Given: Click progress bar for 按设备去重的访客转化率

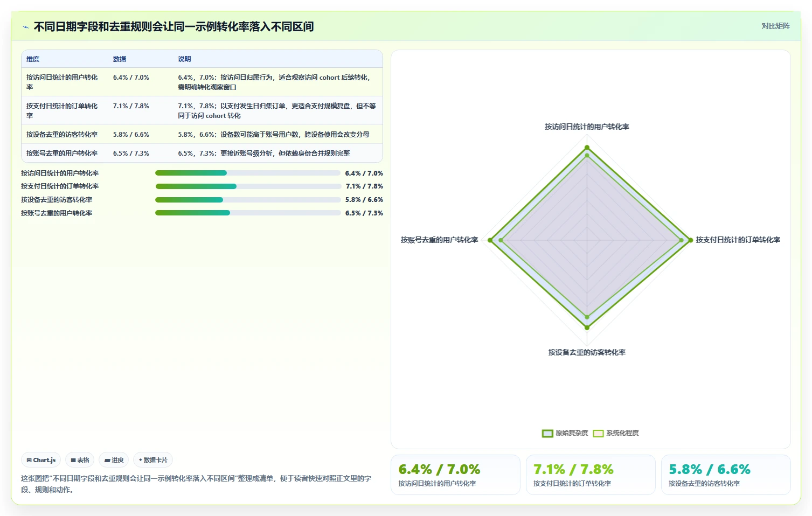Looking at the screenshot, I should tap(248, 200).
